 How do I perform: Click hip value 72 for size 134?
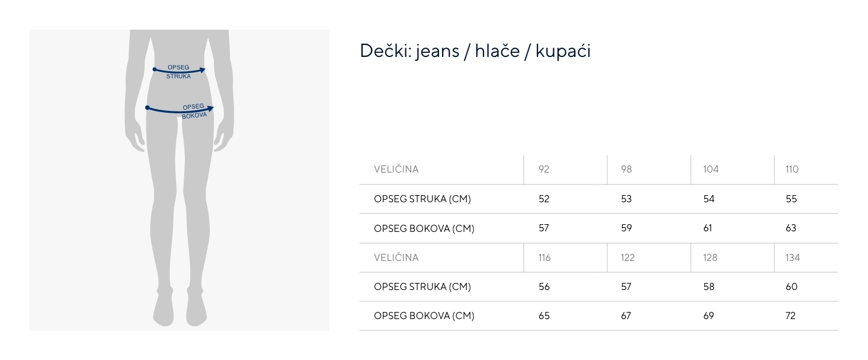pyautogui.click(x=790, y=316)
